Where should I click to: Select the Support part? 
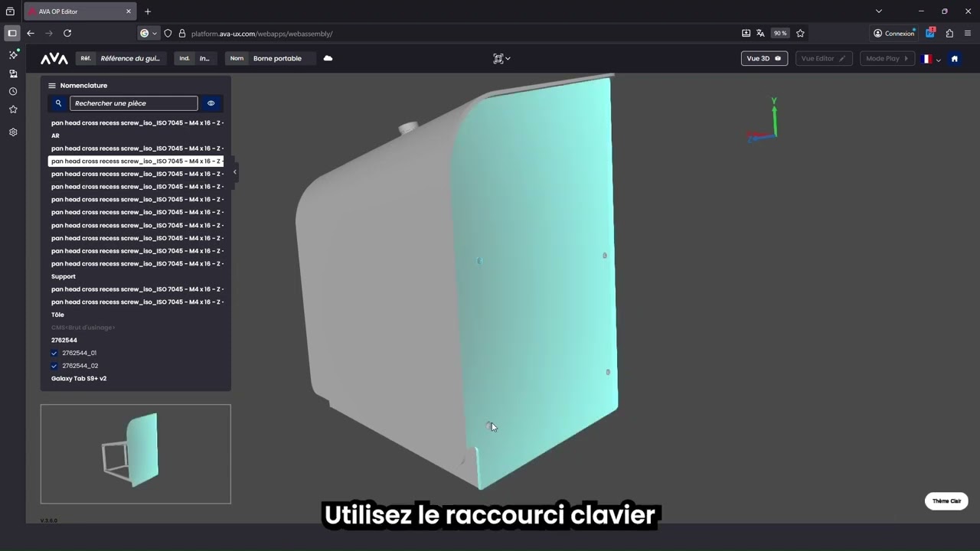click(x=64, y=276)
